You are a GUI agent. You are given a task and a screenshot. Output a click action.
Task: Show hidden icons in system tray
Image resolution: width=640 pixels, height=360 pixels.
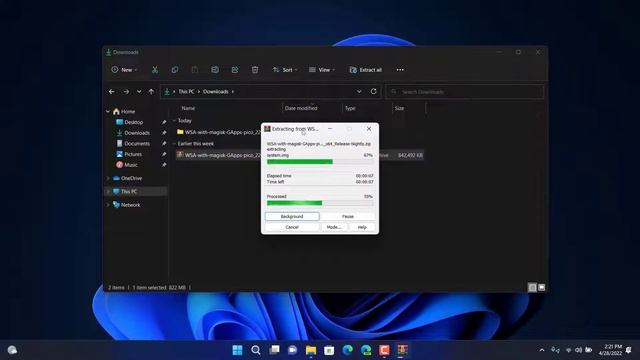pos(542,350)
